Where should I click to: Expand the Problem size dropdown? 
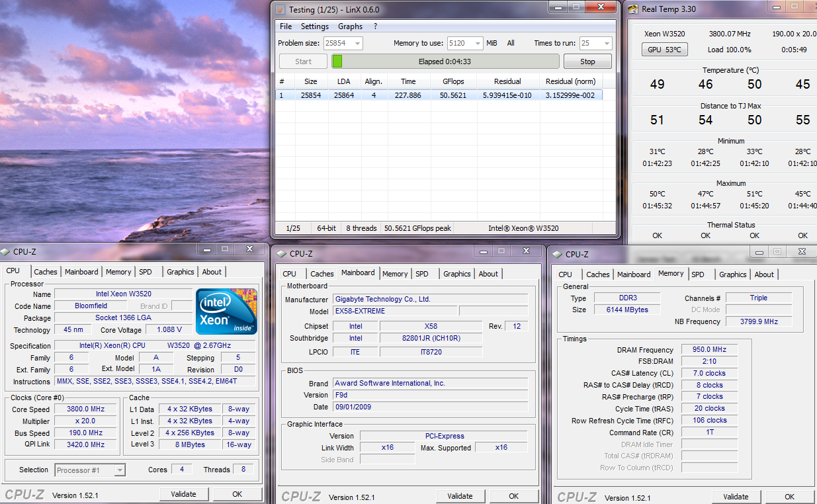[357, 44]
